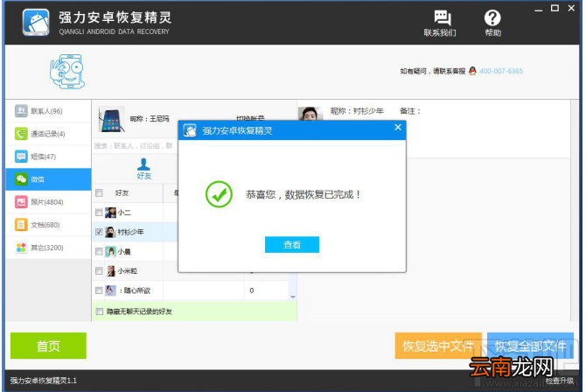Screen dimensions: 586x392
Task: Click the value 0 in 随心所欲 row
Action: (x=252, y=290)
